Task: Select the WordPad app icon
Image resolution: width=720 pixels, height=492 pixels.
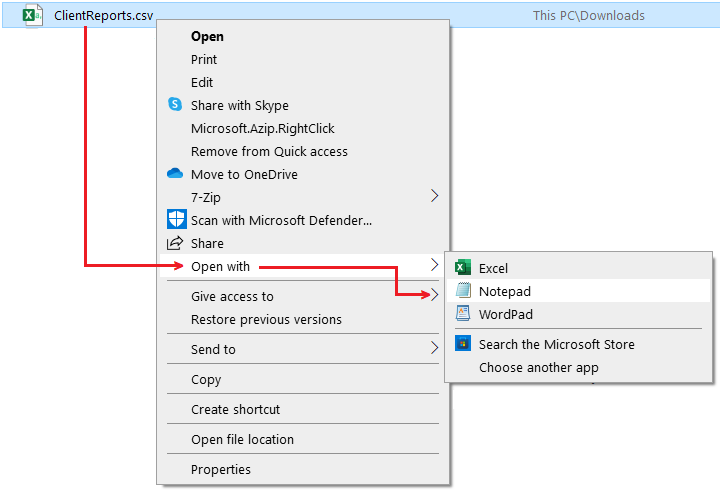Action: point(463,313)
